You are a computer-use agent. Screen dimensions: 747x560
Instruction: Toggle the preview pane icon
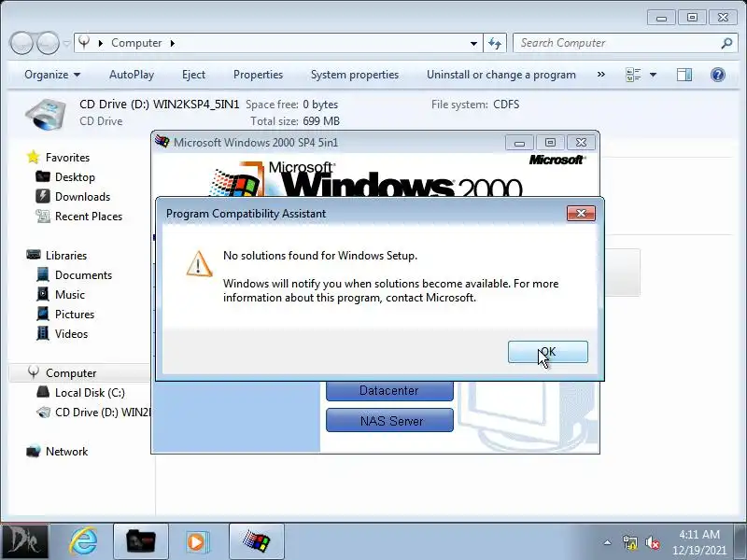[x=684, y=75]
